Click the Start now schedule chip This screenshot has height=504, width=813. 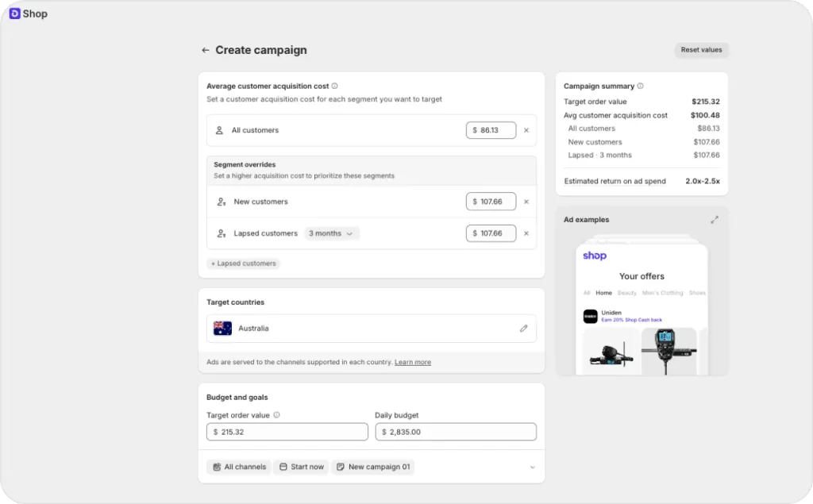pyautogui.click(x=301, y=467)
